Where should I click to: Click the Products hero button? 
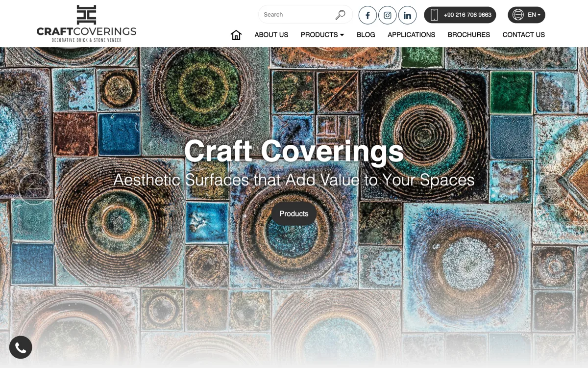pyautogui.click(x=294, y=214)
